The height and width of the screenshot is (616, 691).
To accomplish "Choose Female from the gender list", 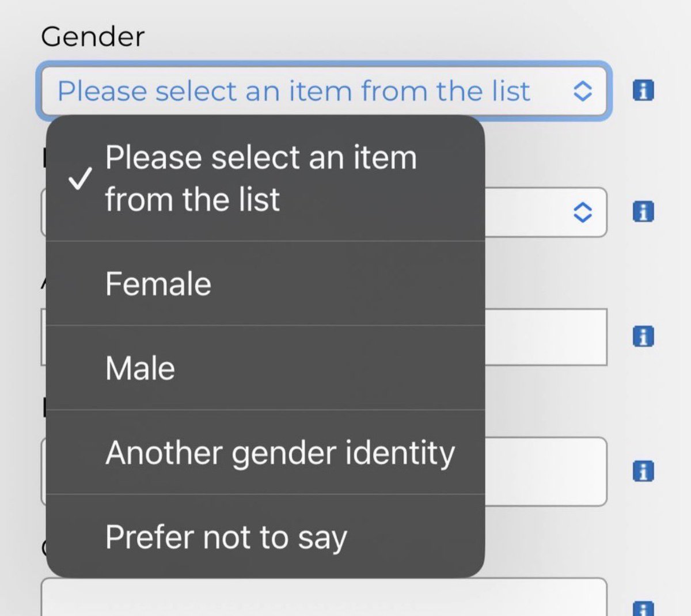I will coord(265,283).
